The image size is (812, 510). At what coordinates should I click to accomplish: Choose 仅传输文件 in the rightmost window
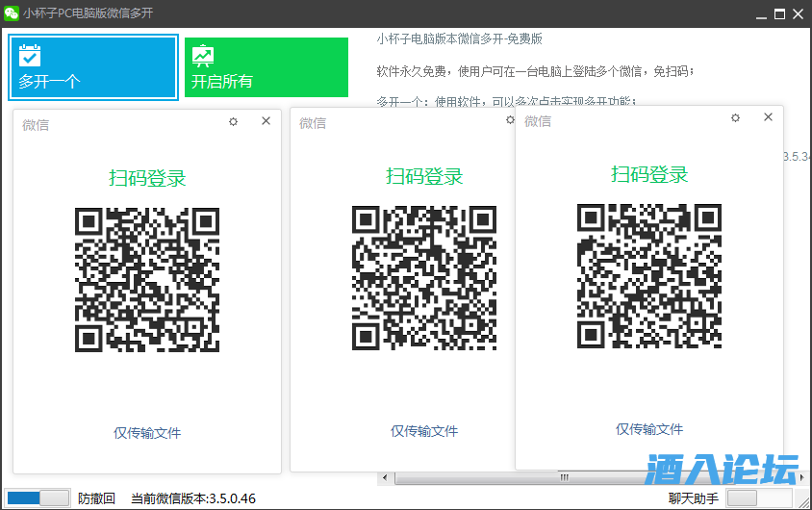coord(649,429)
